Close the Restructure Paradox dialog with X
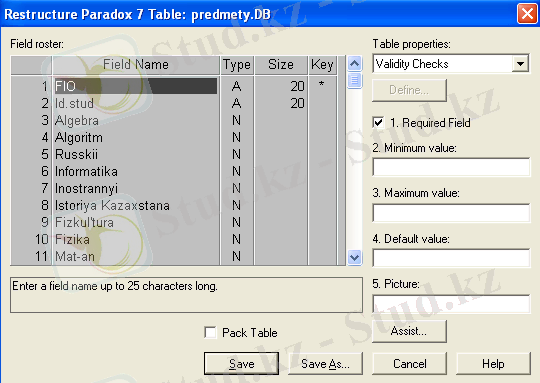 pos(527,14)
